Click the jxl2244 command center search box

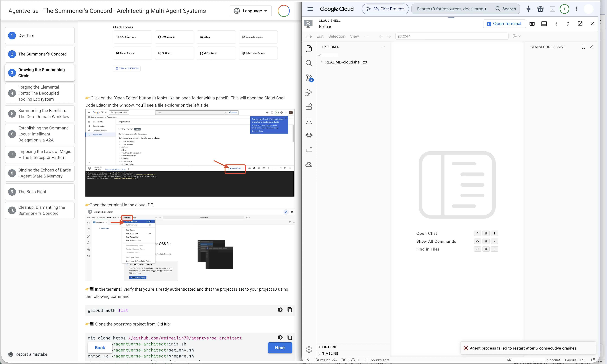pos(452,36)
